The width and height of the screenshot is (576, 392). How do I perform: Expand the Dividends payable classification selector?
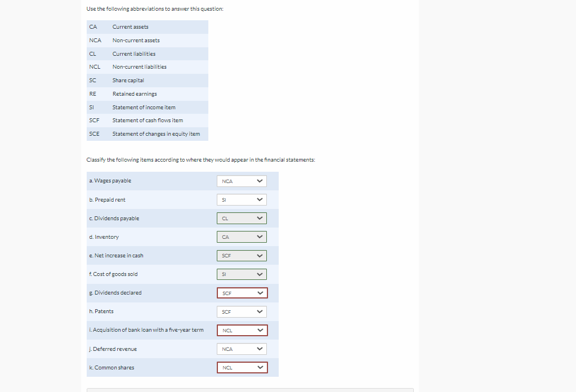(x=241, y=218)
